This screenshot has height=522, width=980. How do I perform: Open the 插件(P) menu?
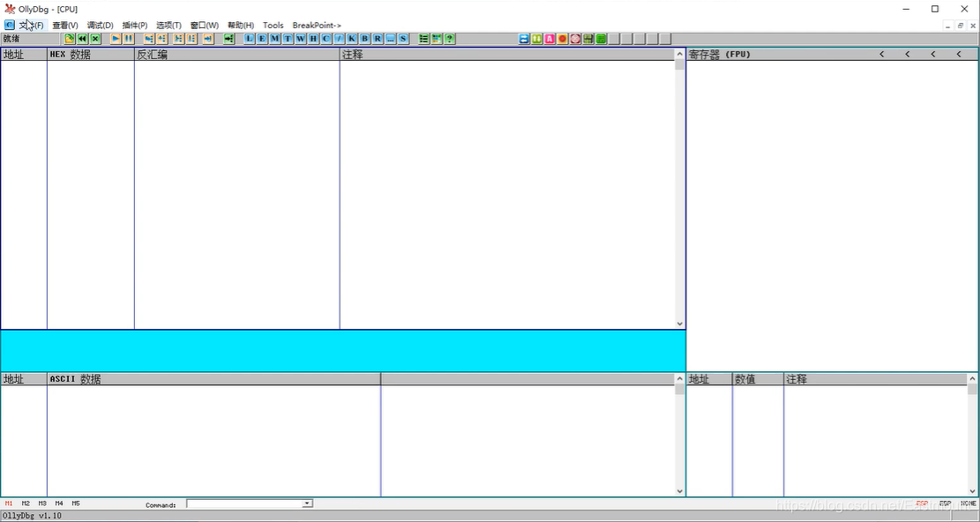pos(135,25)
